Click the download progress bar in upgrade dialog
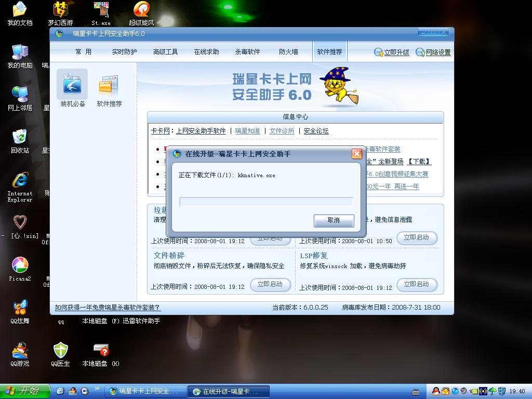Screen dimensions: 532x399 coord(267,202)
